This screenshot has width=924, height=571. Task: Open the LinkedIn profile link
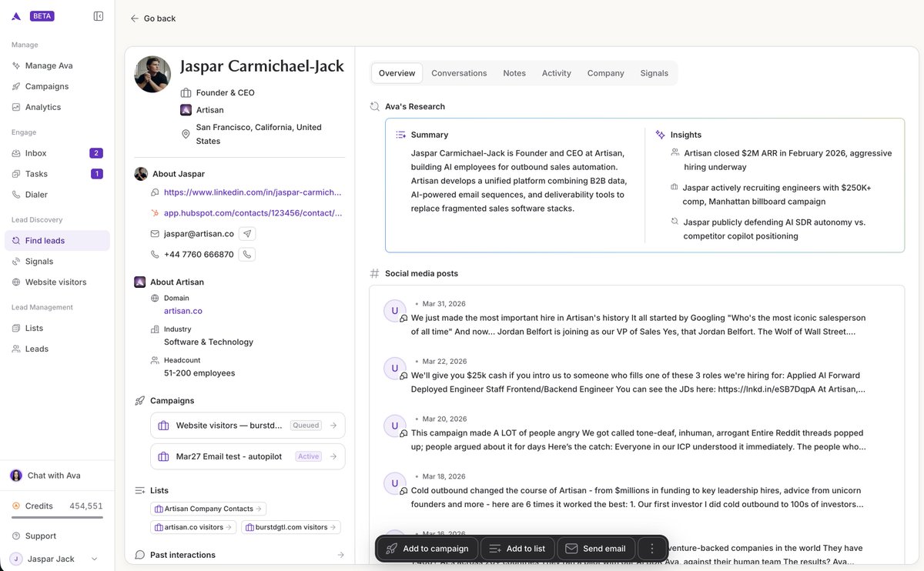point(253,192)
